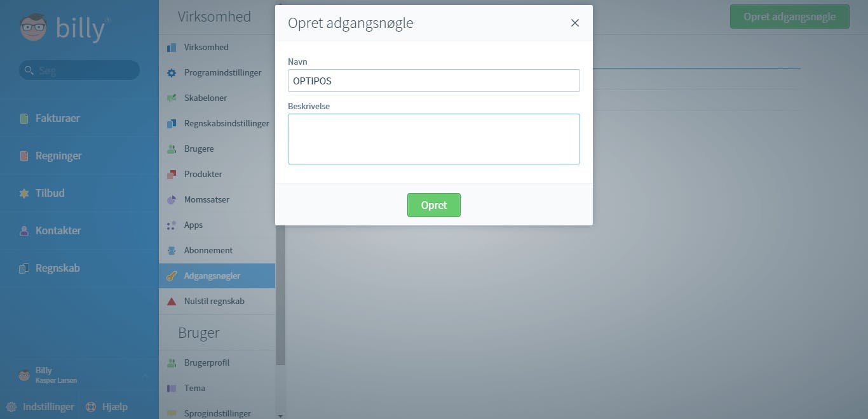
Task: Click the Kasper Larsen user avatar
Action: point(25,375)
